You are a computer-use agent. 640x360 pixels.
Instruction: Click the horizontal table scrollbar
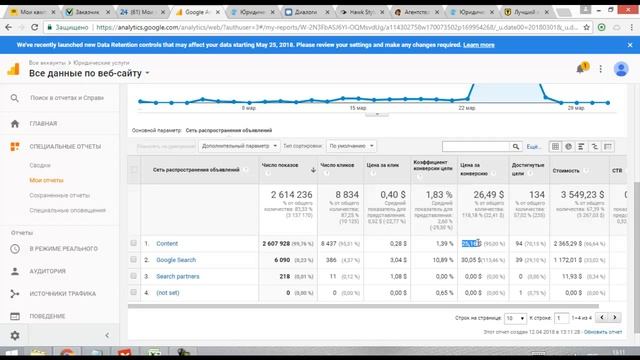363,306
